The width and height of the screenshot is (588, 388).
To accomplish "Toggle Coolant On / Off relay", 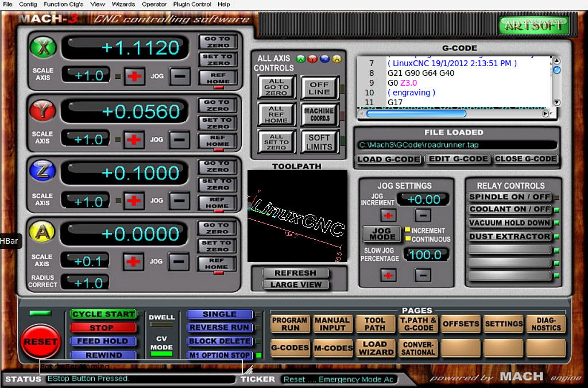I will pos(510,209).
